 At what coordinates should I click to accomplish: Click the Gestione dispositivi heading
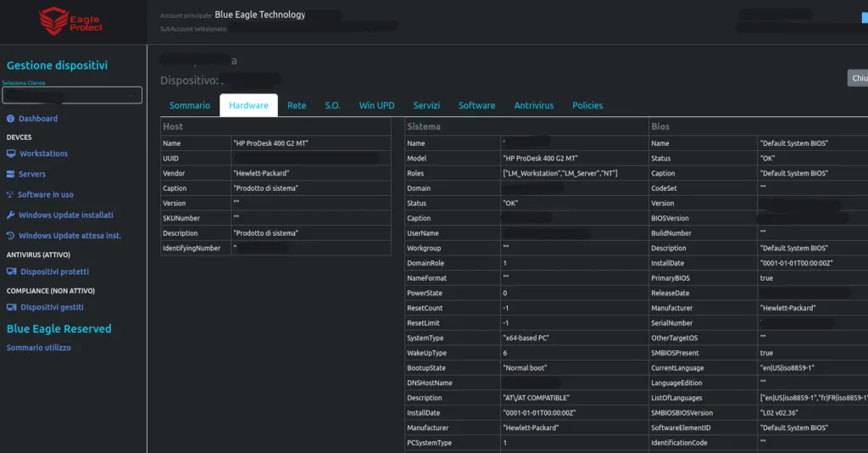[x=57, y=65]
